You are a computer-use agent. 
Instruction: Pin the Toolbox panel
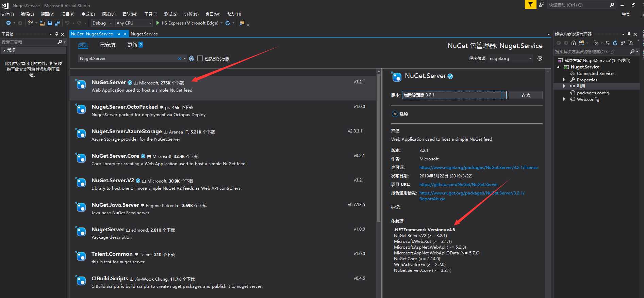[x=56, y=34]
